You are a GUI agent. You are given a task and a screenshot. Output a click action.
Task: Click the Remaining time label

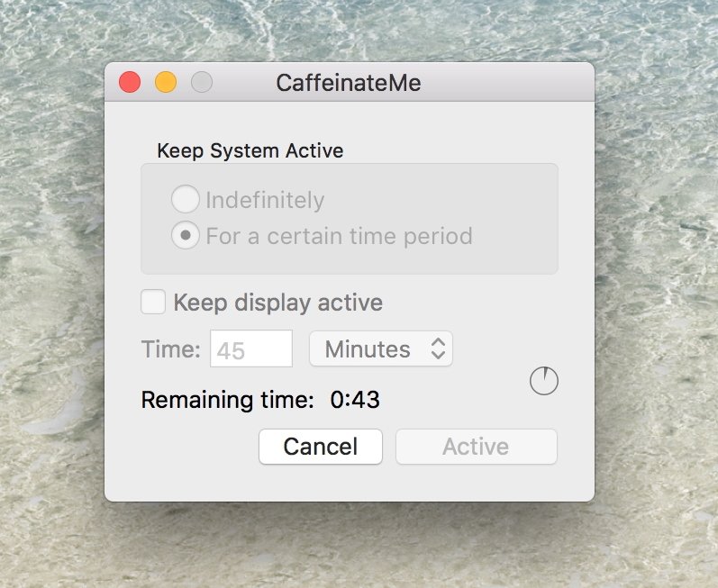(x=228, y=400)
